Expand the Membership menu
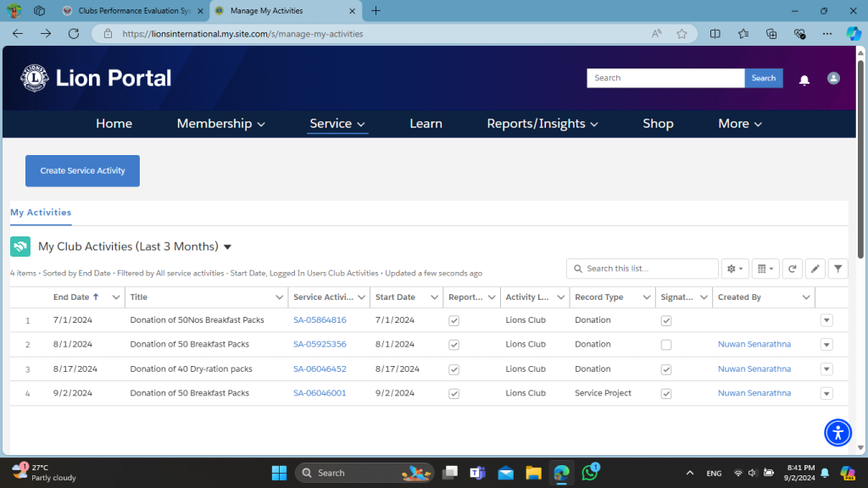 [221, 124]
